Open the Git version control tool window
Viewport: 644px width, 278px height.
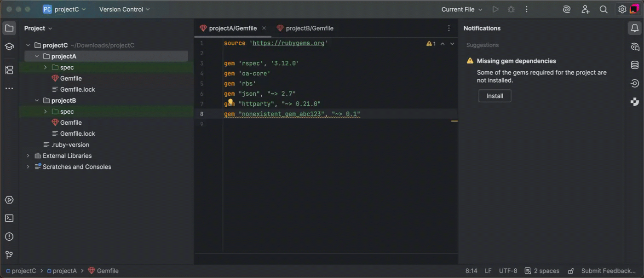[x=9, y=255]
